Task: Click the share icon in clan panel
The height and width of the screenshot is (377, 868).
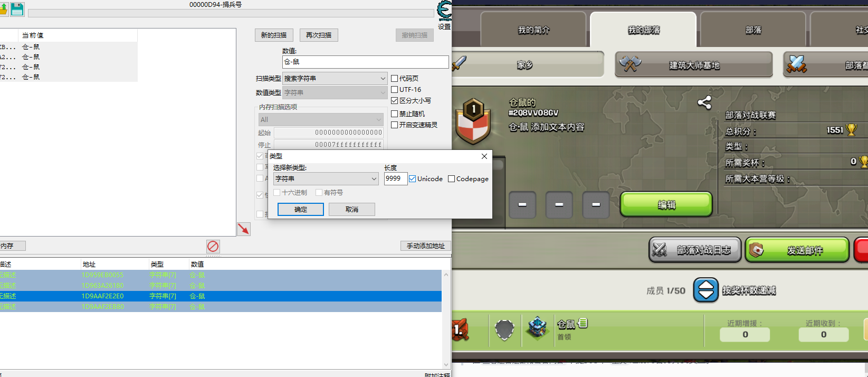Action: click(x=704, y=102)
